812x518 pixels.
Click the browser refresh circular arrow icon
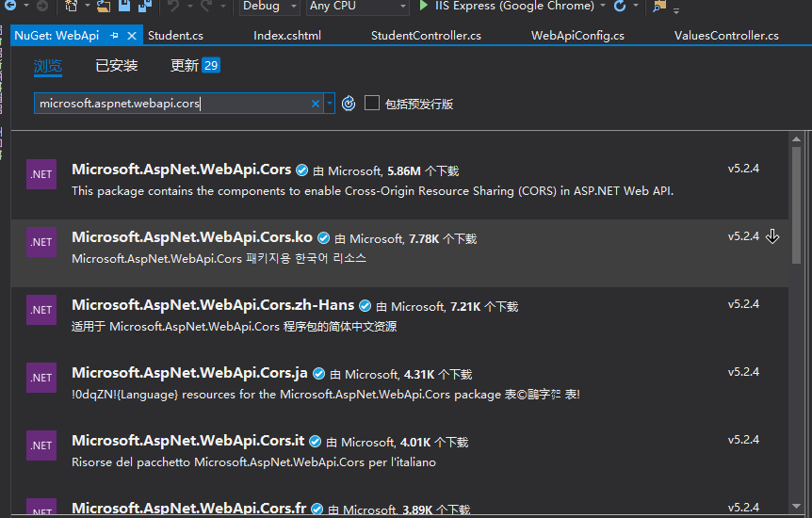[619, 6]
